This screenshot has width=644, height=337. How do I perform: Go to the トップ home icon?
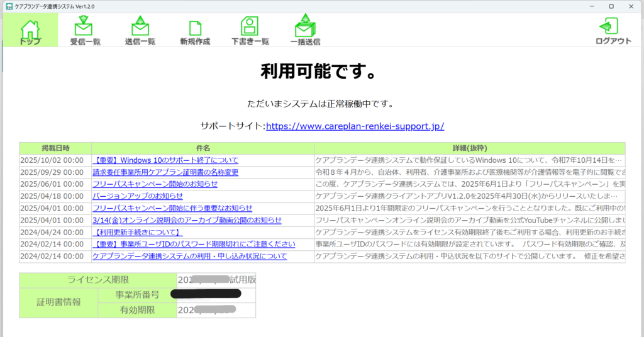coord(30,30)
